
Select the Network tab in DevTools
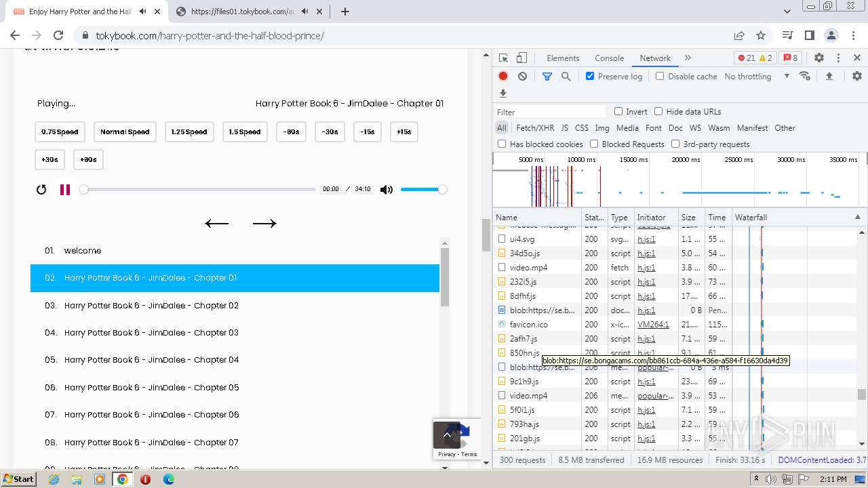coord(655,58)
